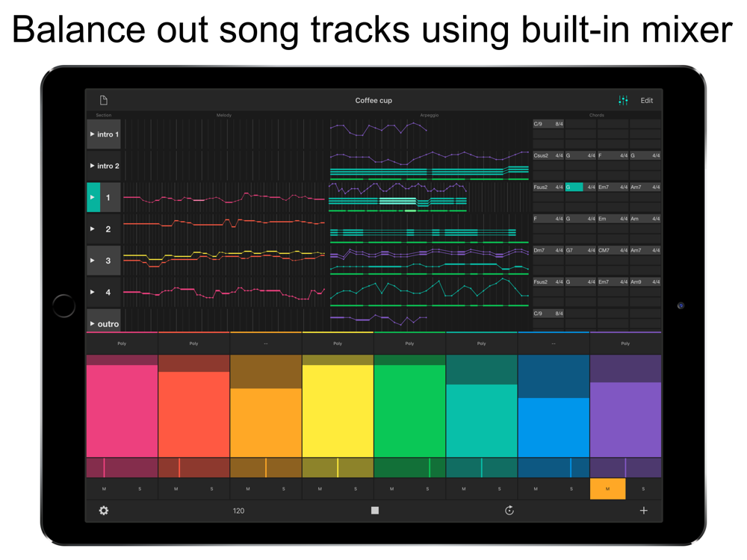
Task: Play the intro 1 section
Action: 92,134
